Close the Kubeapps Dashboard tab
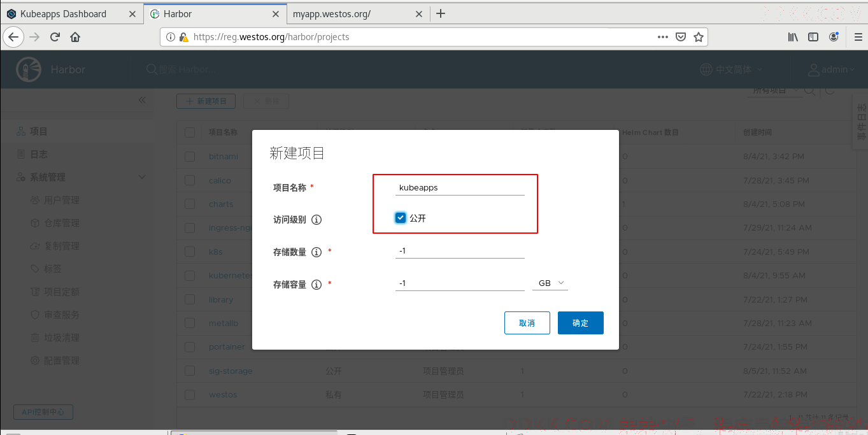The image size is (868, 435). (x=132, y=13)
